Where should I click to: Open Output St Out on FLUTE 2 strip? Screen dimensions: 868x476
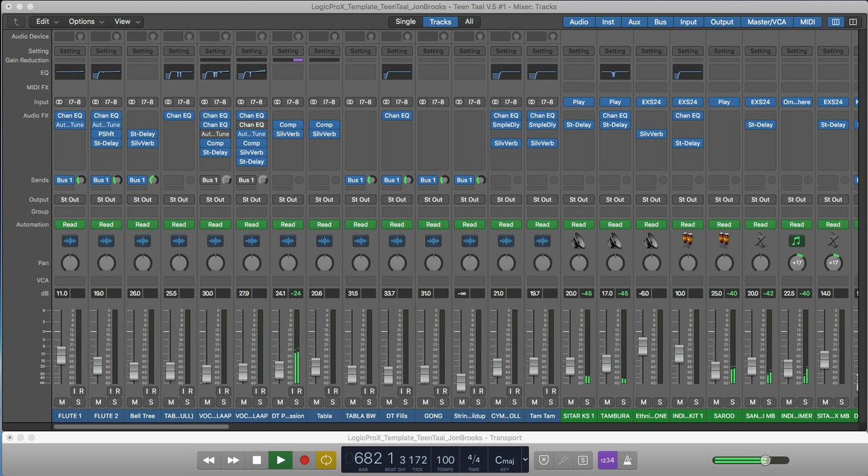click(x=106, y=199)
